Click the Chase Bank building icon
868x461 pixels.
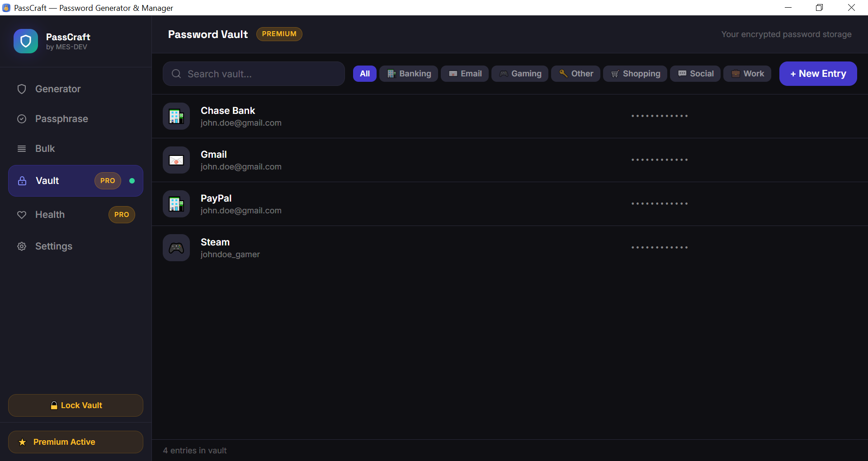click(x=176, y=116)
